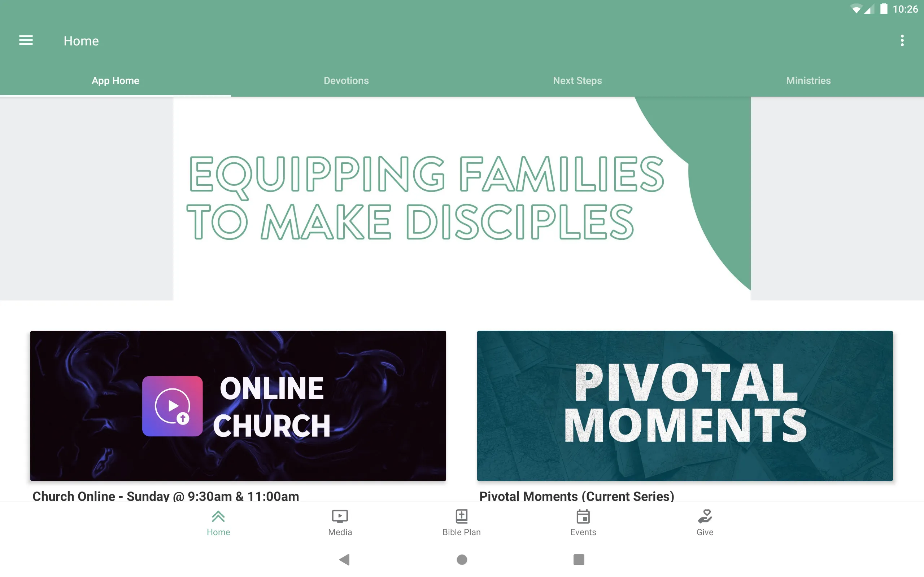Tap the Home navigation icon
924x577 pixels.
coord(218,522)
